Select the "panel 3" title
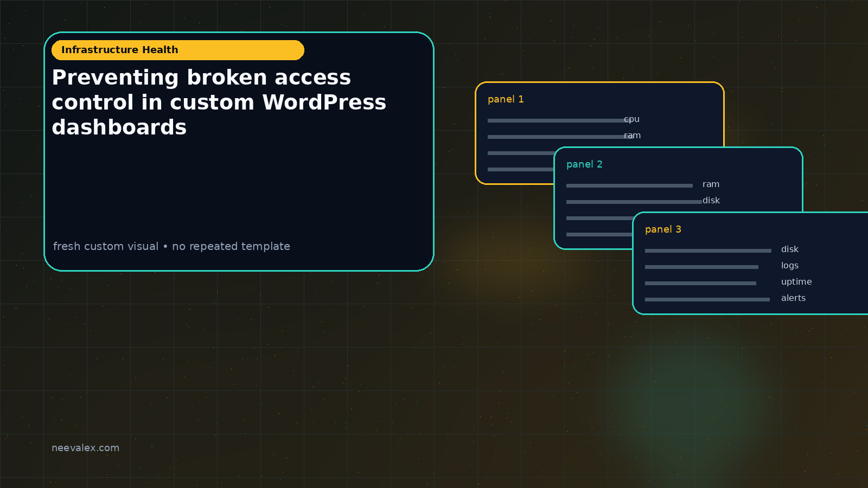The image size is (868, 488). coord(663,229)
